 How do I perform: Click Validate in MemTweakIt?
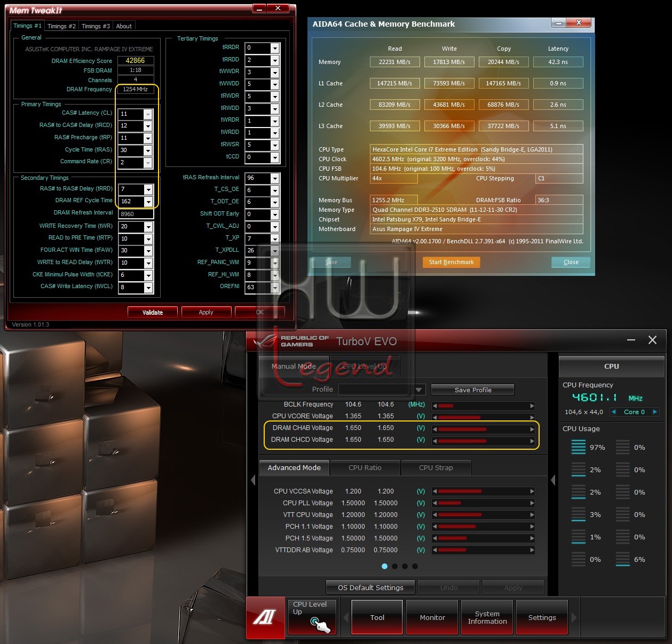153,313
